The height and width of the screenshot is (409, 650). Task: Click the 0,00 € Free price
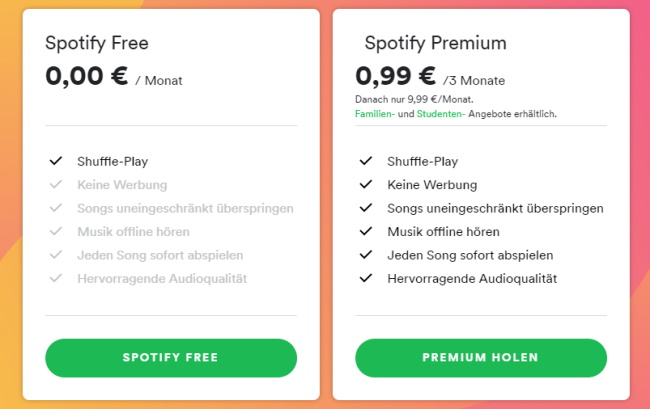click(87, 76)
